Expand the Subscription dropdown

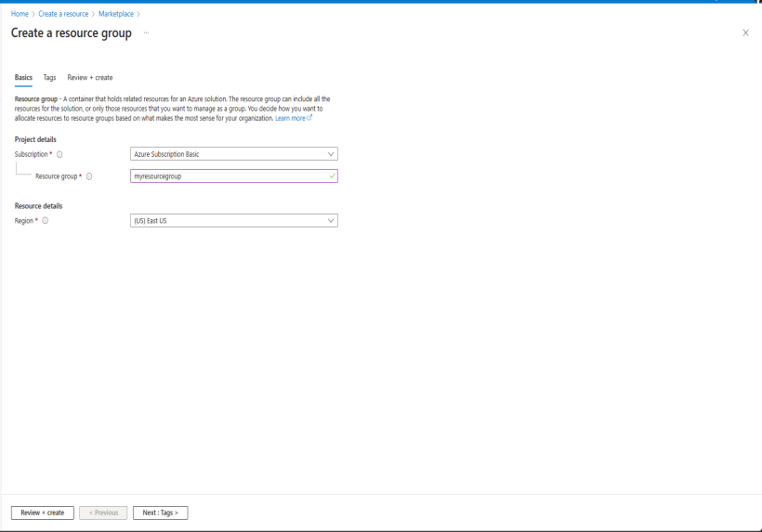click(234, 154)
